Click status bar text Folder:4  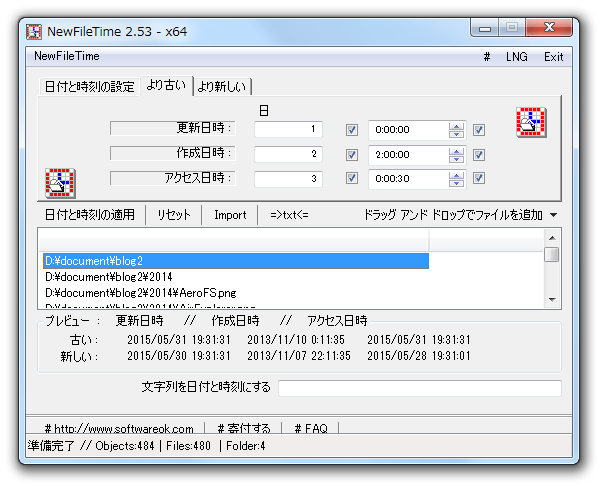click(245, 446)
